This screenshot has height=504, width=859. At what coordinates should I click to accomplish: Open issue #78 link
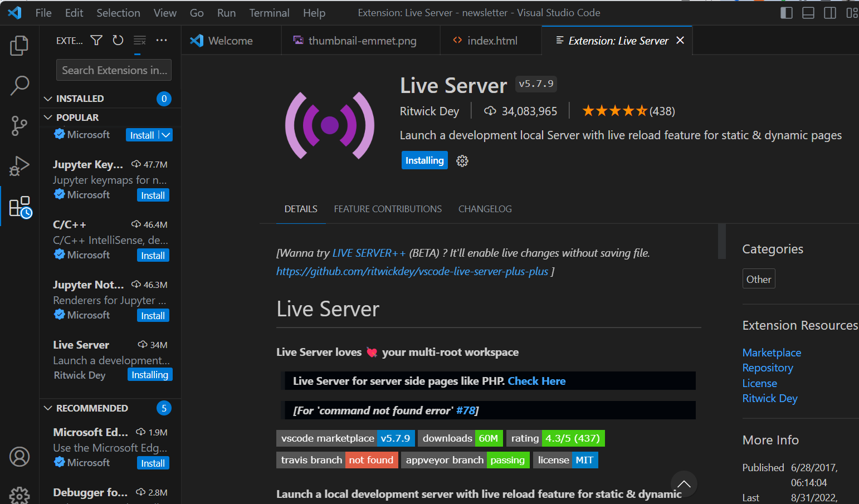coord(466,410)
